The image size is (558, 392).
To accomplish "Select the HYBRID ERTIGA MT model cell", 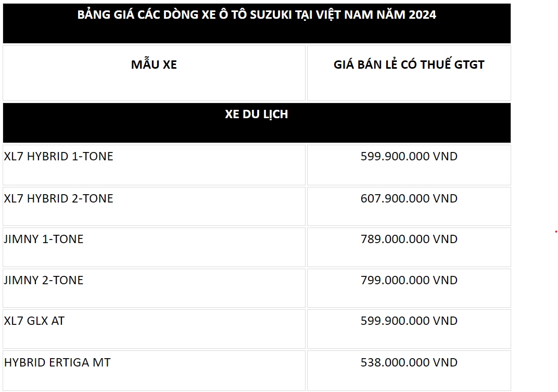I will pyautogui.click(x=154, y=371).
